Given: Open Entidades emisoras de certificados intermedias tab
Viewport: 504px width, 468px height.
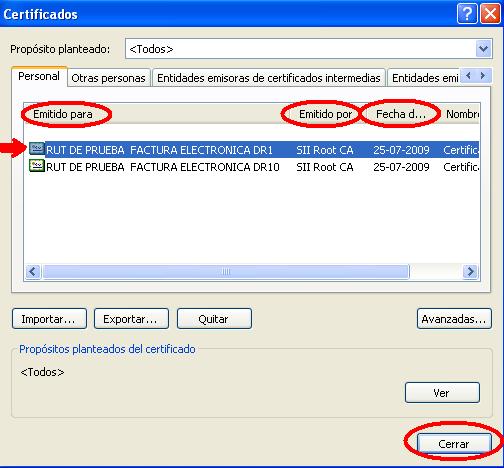Looking at the screenshot, I should [269, 78].
